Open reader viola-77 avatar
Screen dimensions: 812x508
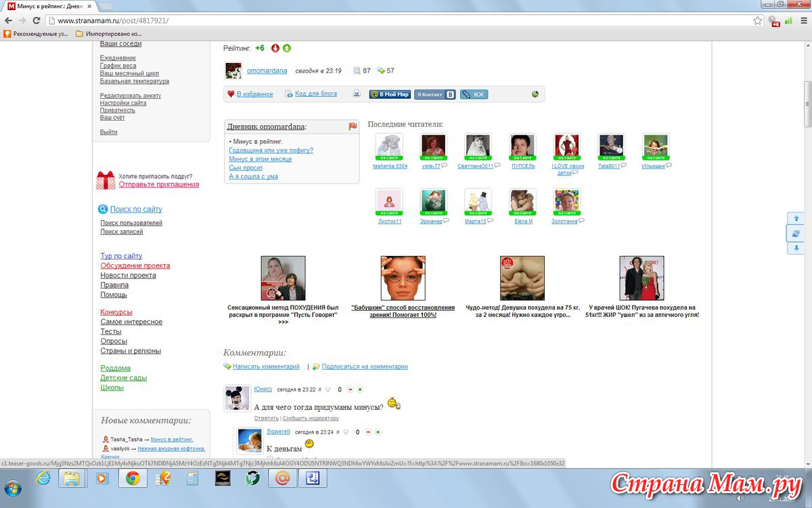[433, 146]
